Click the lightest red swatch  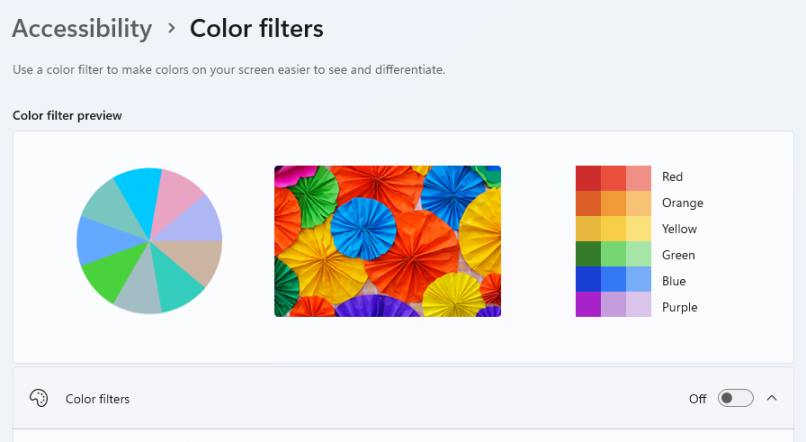coord(638,177)
